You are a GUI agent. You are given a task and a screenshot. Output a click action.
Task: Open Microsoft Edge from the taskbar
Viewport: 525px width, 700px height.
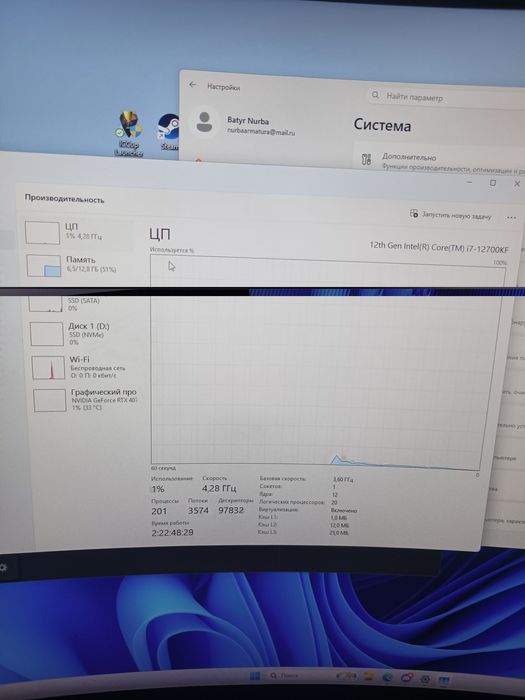(x=388, y=678)
